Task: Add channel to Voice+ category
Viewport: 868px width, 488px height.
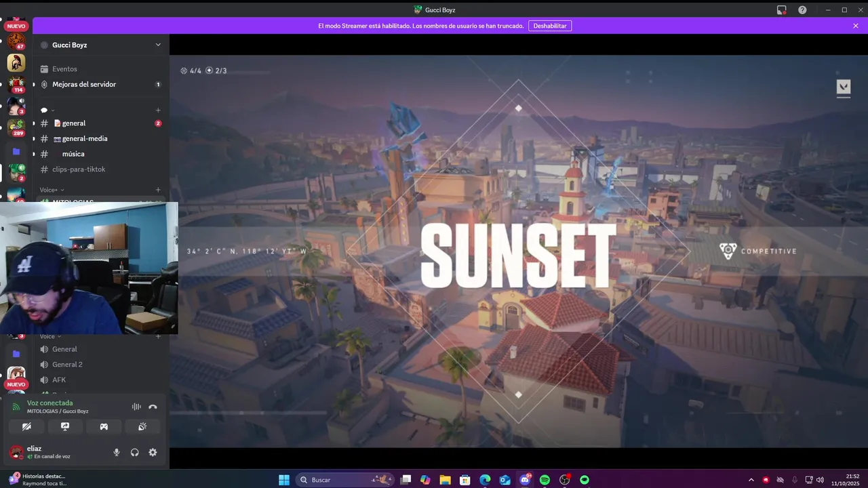Action: (x=158, y=190)
